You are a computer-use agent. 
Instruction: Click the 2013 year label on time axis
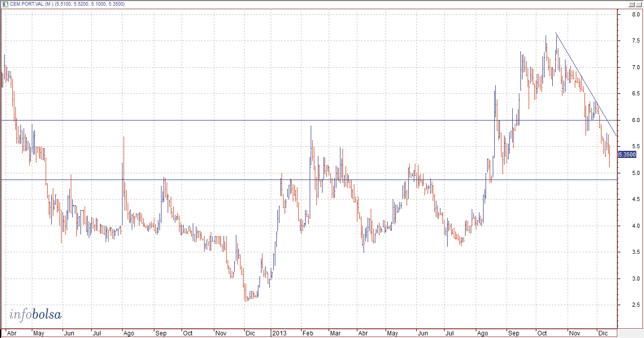[x=278, y=333]
